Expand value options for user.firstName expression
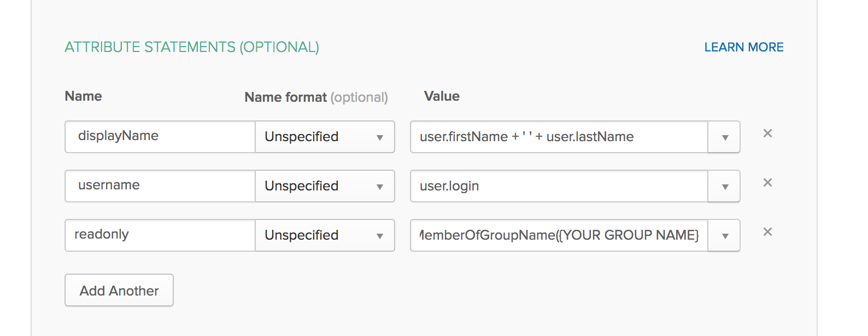This screenshot has width=868, height=336. [724, 137]
